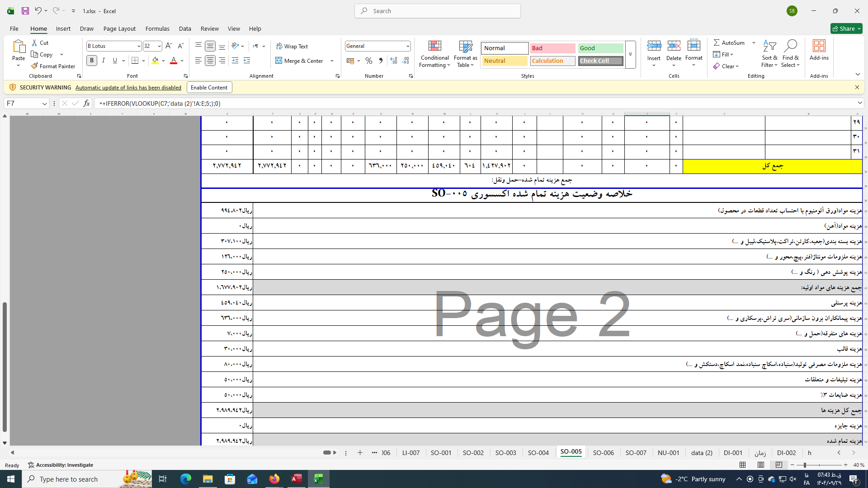Click the Add-ins icon

coord(819,50)
